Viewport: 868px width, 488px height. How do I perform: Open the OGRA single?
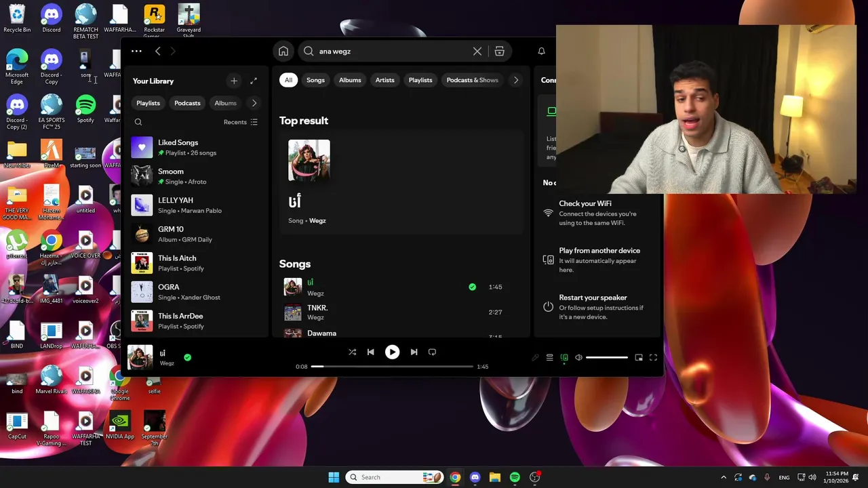[x=197, y=291]
